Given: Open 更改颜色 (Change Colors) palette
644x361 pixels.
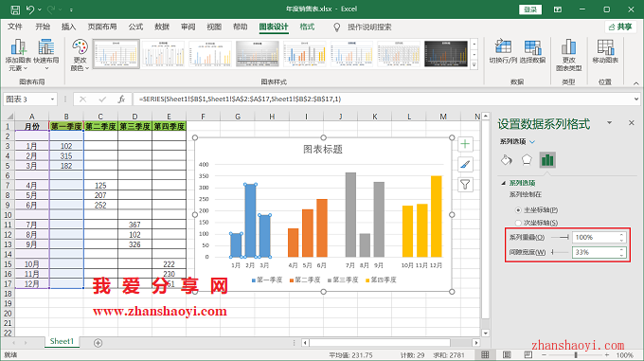Looking at the screenshot, I should 80,55.
